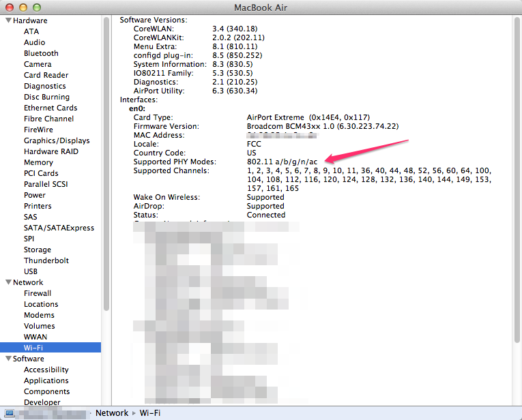This screenshot has height=420, width=522.
Task: Click the Status Connected value
Action: pos(266,215)
